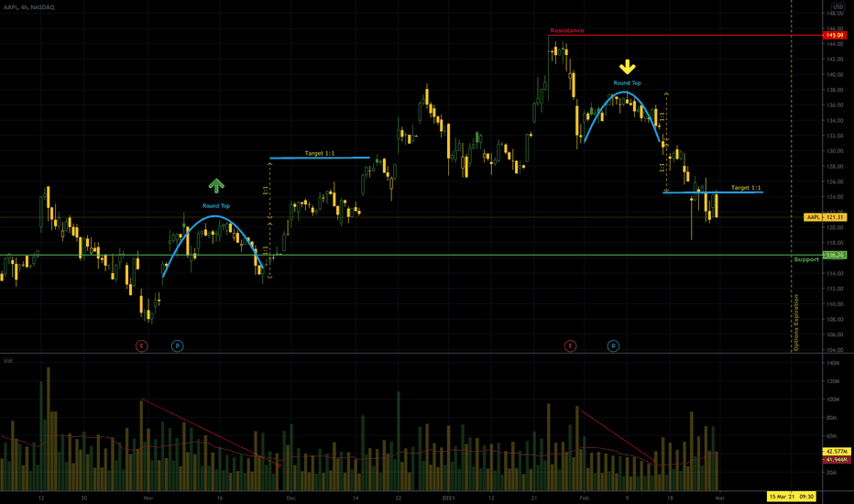
Task: Select the green up arrow drawing
Action: tap(216, 186)
